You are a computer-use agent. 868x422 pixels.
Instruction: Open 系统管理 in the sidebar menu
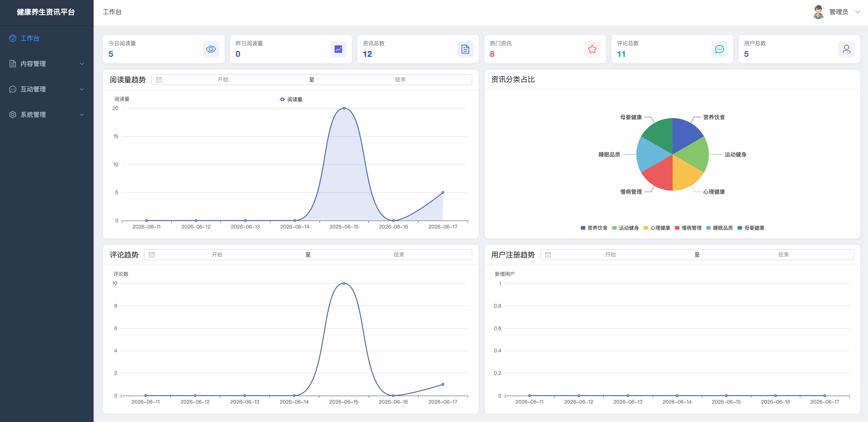coord(47,115)
